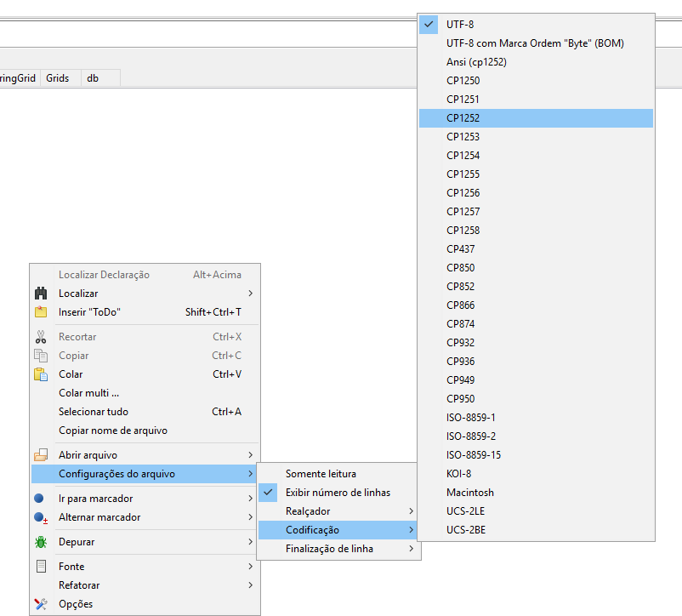The width and height of the screenshot is (682, 616).
Task: Expand the Fonte submenu arrow
Action: 251,567
